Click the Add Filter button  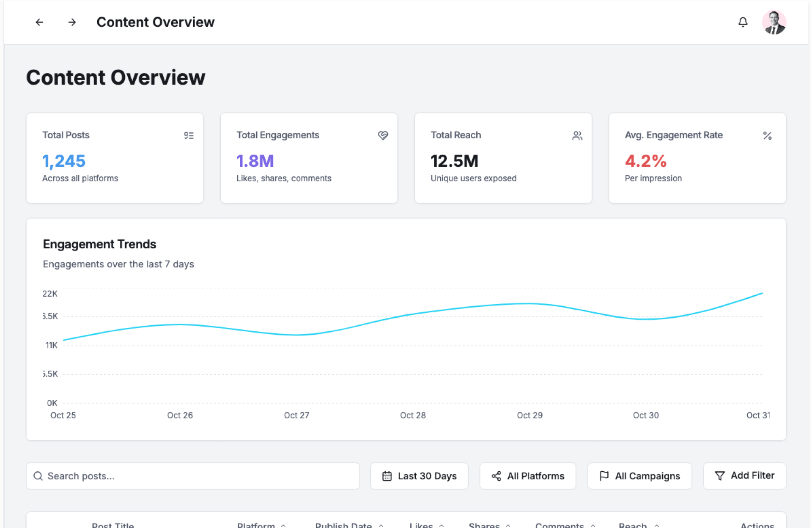coord(744,476)
